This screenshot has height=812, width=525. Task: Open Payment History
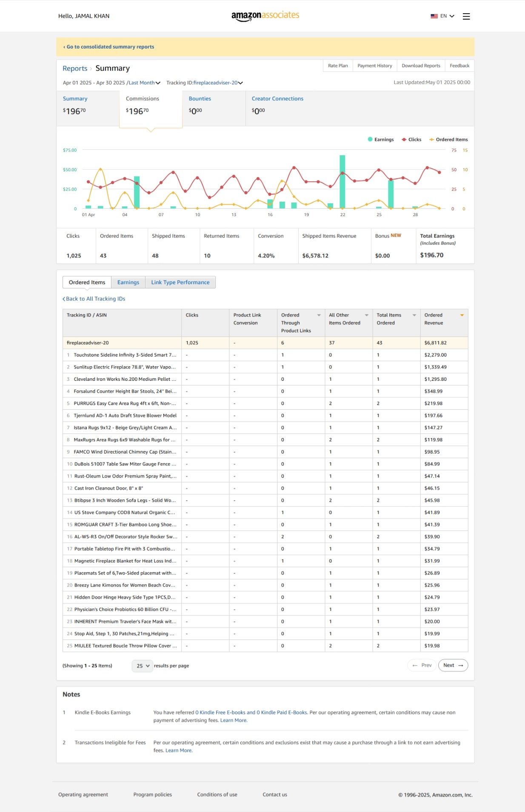[x=375, y=66]
